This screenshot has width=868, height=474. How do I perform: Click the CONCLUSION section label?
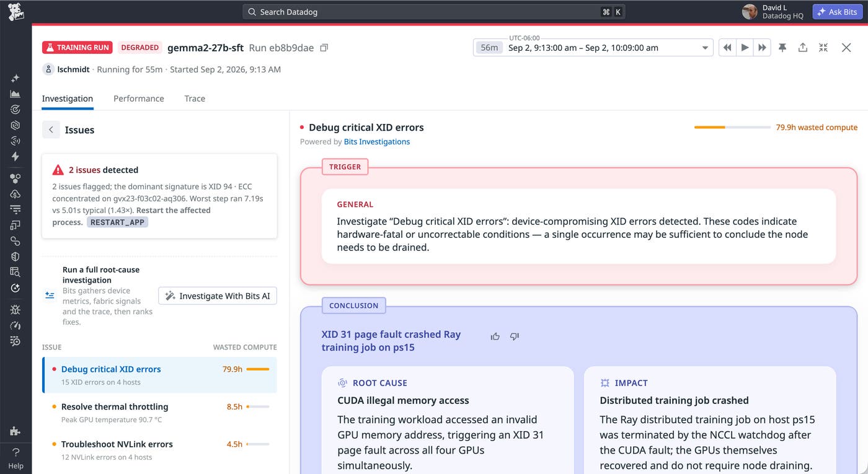pos(354,305)
